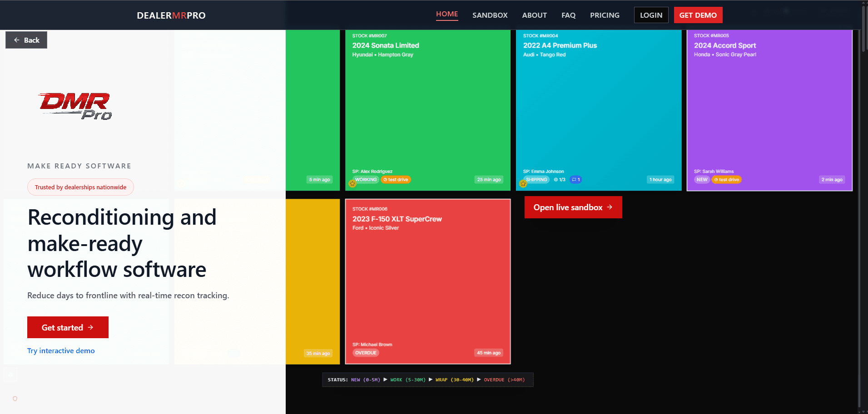Screen dimensions: 868x414
Task: Click 'Honda • Sonic Gray Pearl' text
Action: point(725,54)
